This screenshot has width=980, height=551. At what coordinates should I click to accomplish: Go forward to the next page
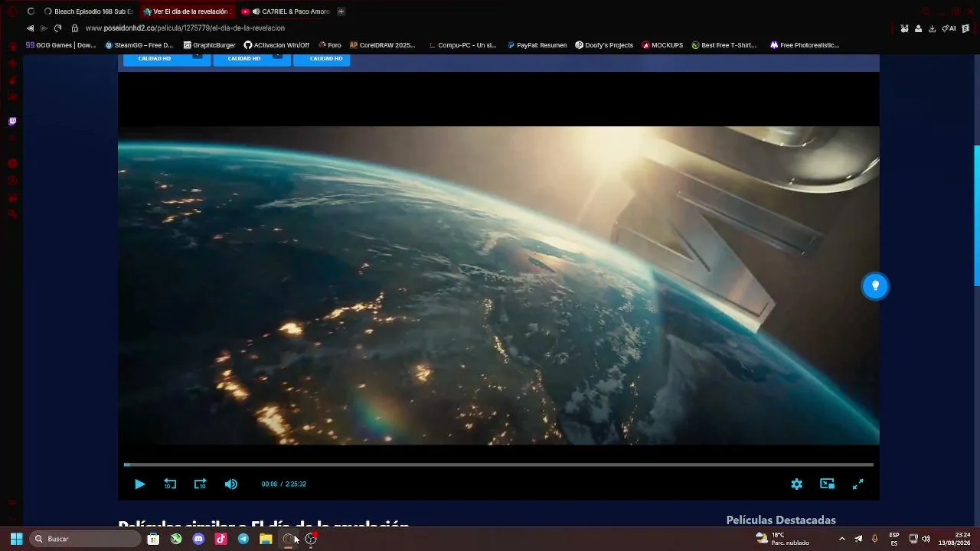tap(44, 28)
